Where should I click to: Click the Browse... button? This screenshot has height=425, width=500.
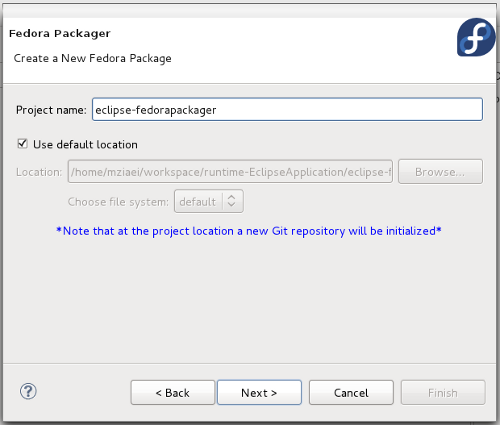(440, 172)
